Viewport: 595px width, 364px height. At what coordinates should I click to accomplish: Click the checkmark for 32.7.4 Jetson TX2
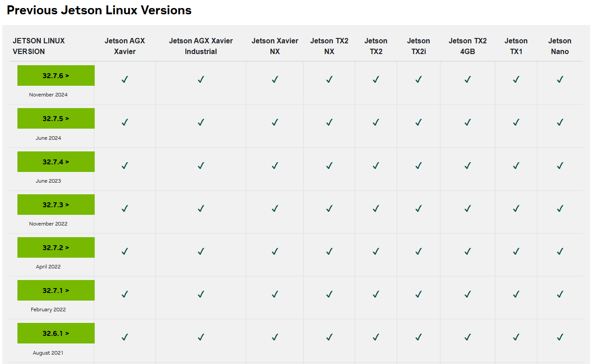pos(376,166)
